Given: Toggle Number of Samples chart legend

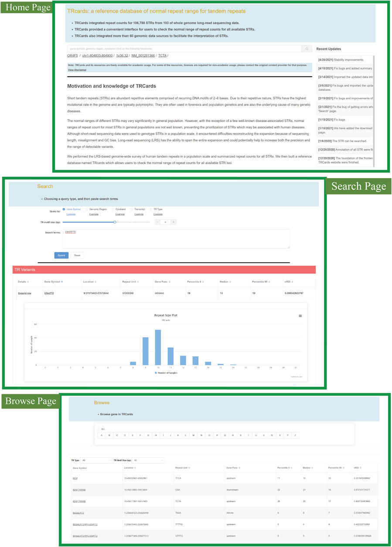Looking at the screenshot, I should 166,372.
